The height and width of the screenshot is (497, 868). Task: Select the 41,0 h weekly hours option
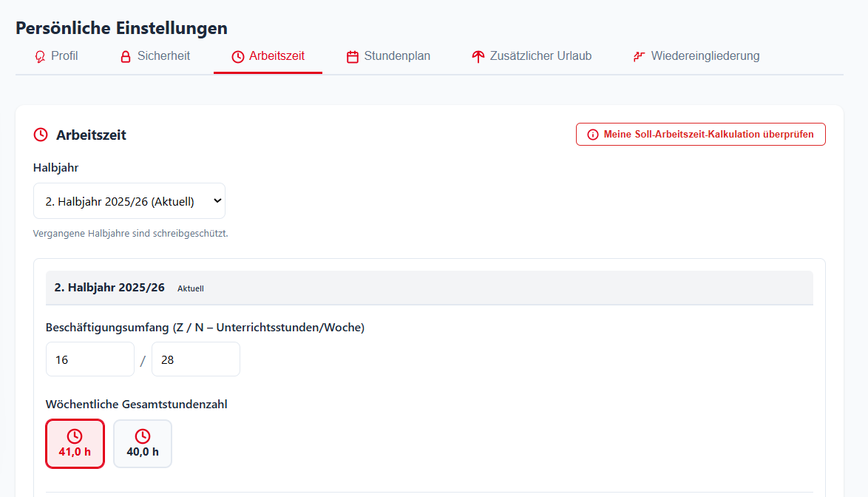(75, 444)
